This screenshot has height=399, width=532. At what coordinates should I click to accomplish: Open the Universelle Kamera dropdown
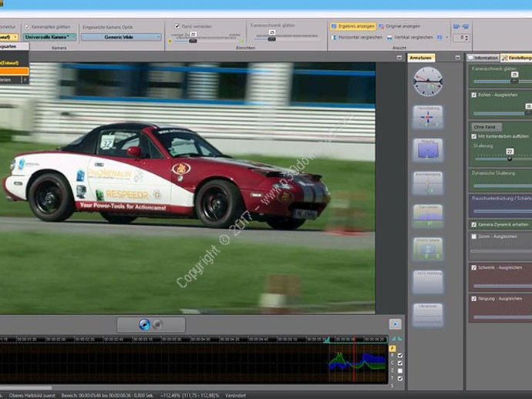click(x=49, y=37)
